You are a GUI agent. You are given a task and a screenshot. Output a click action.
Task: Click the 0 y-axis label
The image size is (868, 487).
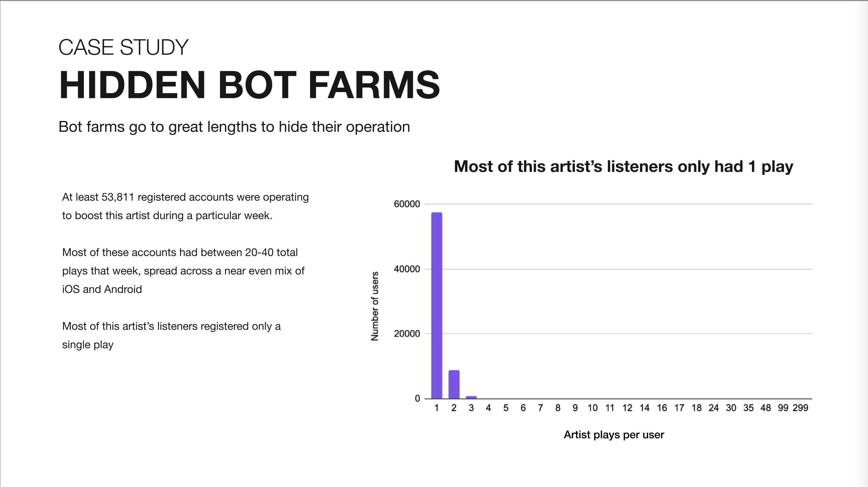[x=417, y=399]
